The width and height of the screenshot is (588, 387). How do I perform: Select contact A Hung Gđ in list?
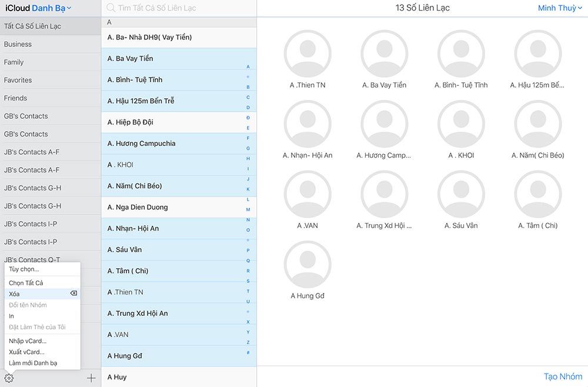[179, 356]
